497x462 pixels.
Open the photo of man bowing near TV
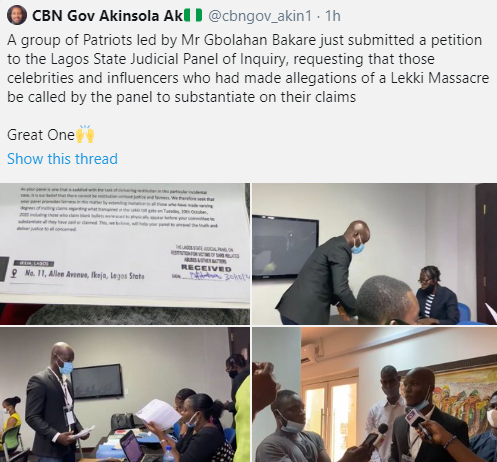(375, 254)
